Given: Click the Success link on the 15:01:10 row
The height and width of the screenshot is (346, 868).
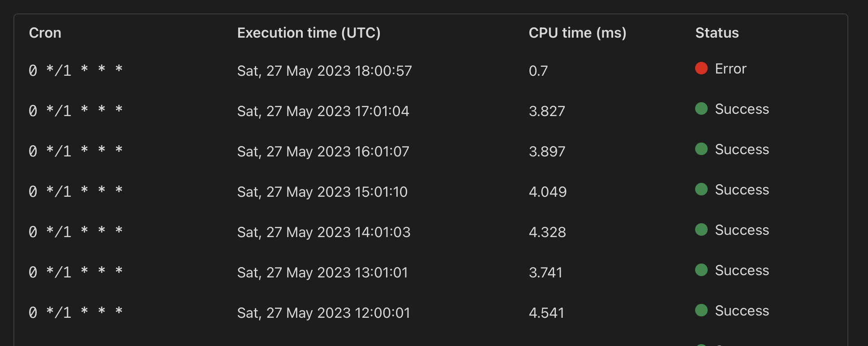Looking at the screenshot, I should pos(742,189).
